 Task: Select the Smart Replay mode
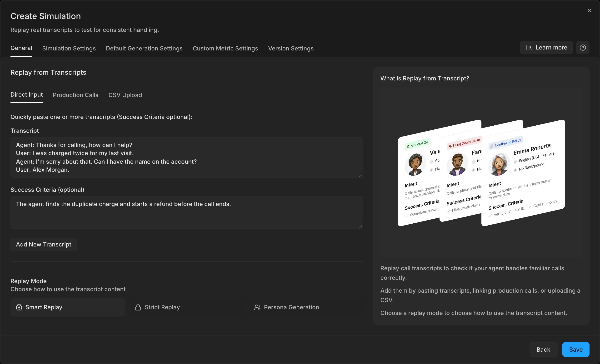coord(67,307)
